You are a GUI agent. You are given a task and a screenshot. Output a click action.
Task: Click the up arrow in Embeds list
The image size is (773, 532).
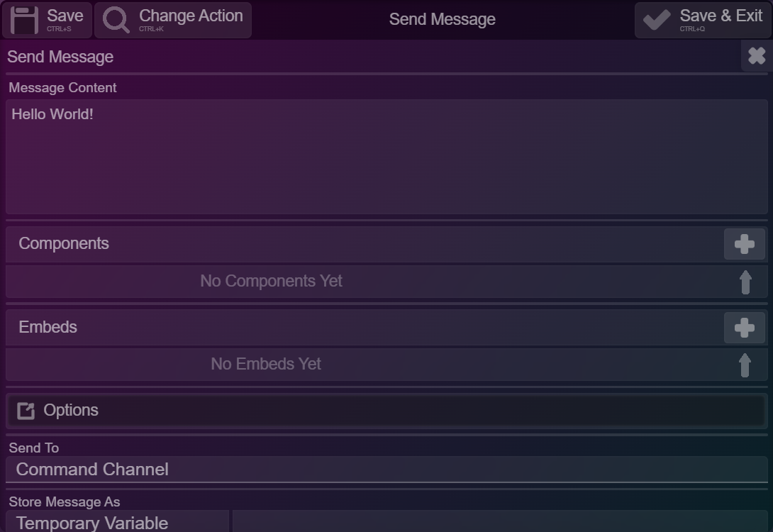coord(745,365)
